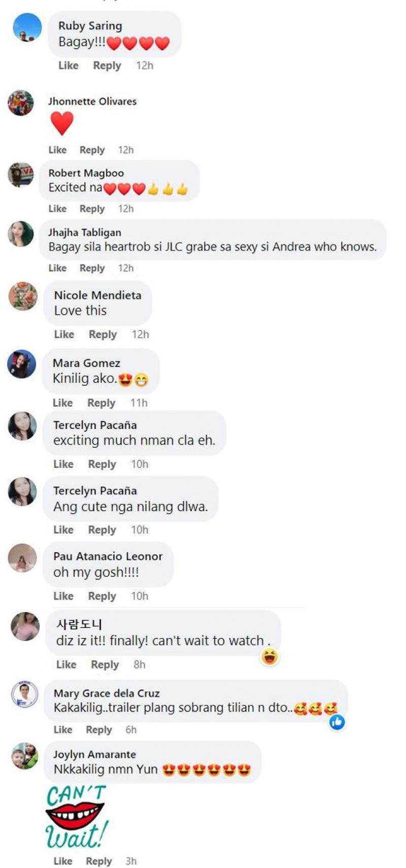Like Ruby Saring's comment
Viewport: 406px width, 868px height.
point(68,65)
